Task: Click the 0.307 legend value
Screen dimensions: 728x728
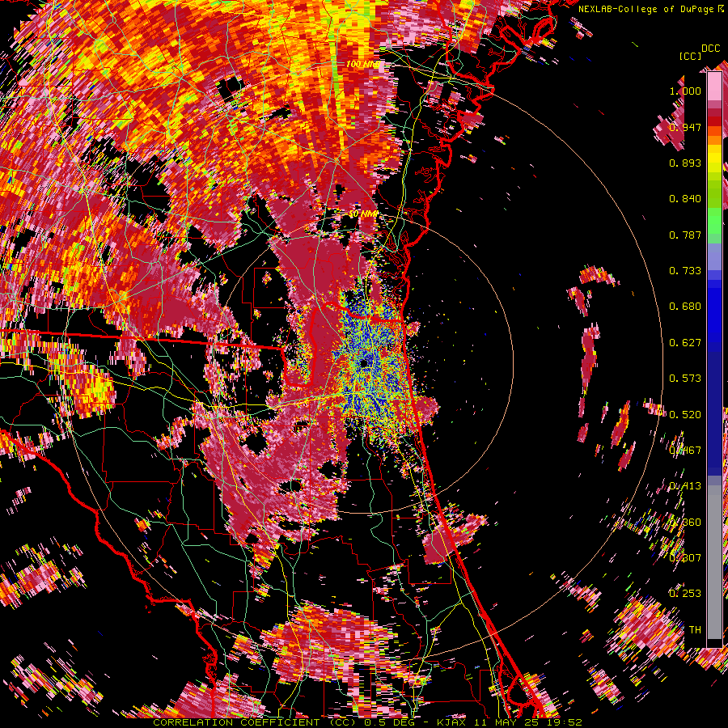Action: tap(685, 558)
